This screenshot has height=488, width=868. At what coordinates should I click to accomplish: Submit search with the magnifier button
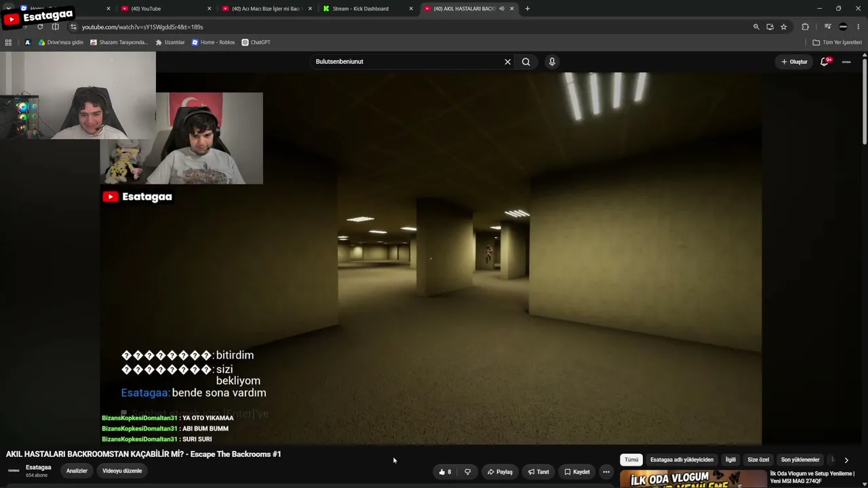pos(526,62)
